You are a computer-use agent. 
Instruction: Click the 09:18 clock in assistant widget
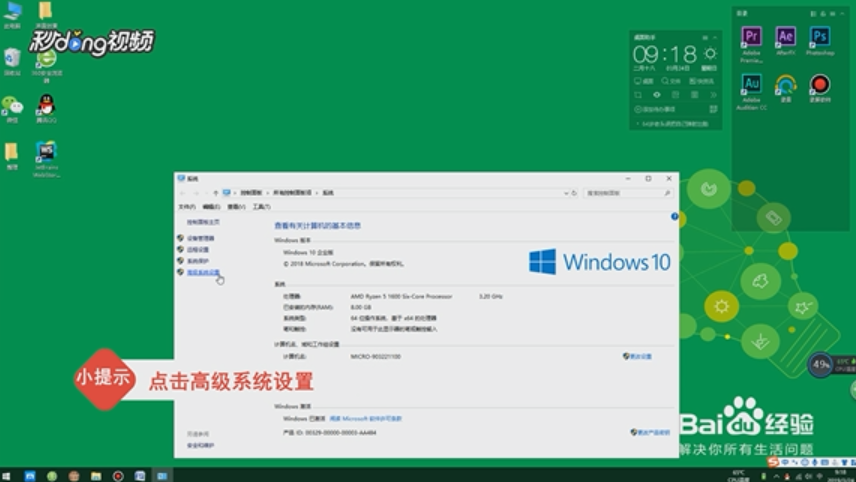tap(665, 54)
